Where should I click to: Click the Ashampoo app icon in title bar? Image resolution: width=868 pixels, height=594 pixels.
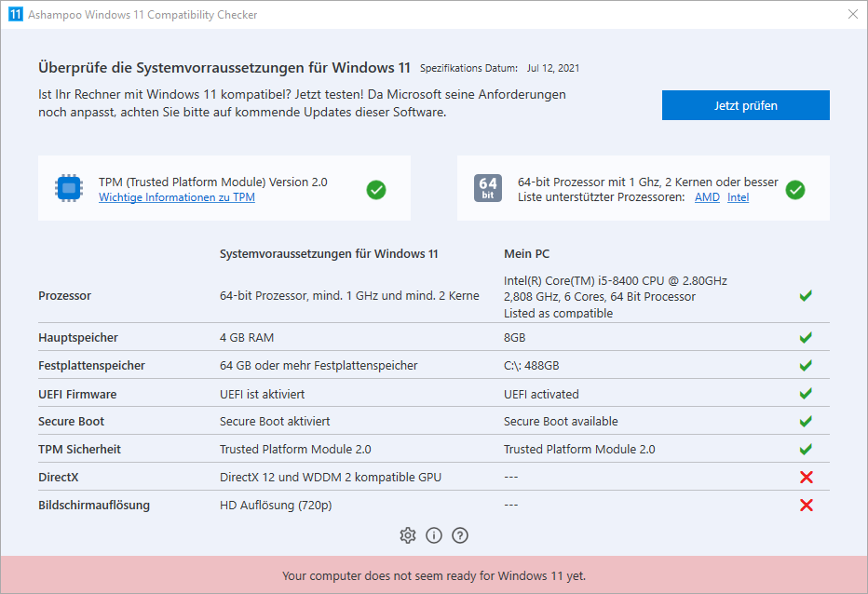15,15
